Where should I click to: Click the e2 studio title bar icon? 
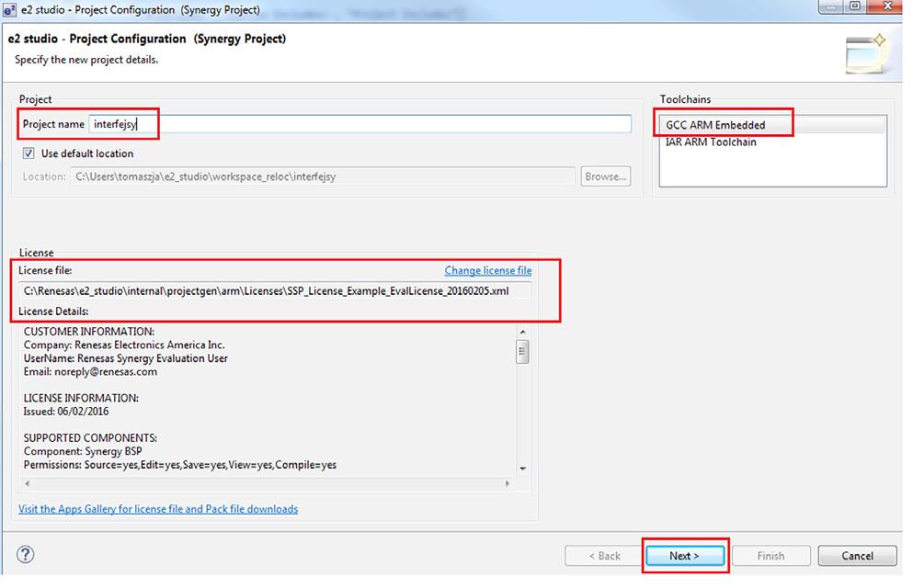point(10,10)
